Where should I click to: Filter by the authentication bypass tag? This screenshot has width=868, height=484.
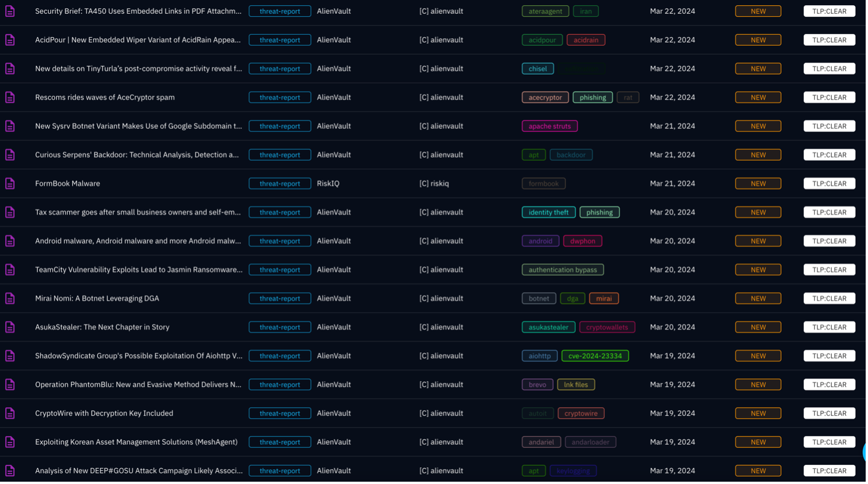pyautogui.click(x=562, y=269)
